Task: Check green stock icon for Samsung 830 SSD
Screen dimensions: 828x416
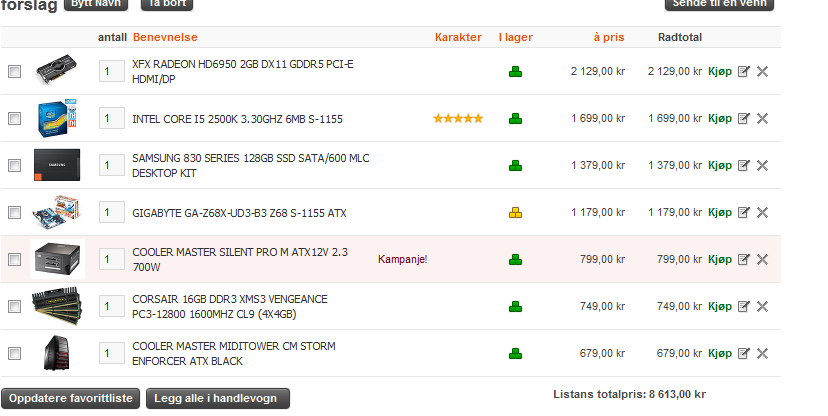Action: click(x=515, y=166)
